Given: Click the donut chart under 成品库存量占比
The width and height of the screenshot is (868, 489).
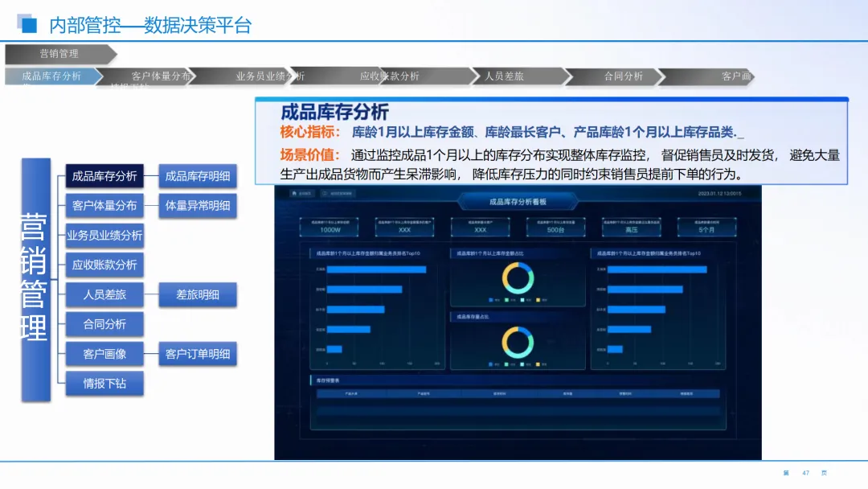Looking at the screenshot, I should pyautogui.click(x=518, y=343).
